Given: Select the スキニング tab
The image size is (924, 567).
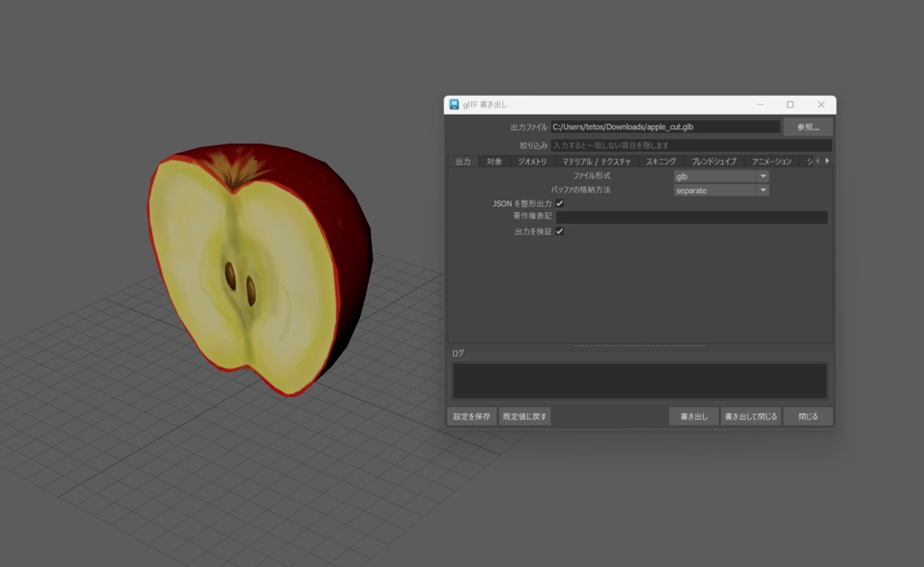Looking at the screenshot, I should coord(661,162).
